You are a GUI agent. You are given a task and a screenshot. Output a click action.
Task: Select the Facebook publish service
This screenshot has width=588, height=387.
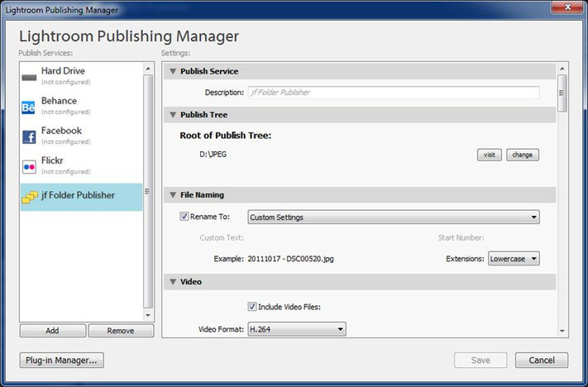pyautogui.click(x=81, y=136)
